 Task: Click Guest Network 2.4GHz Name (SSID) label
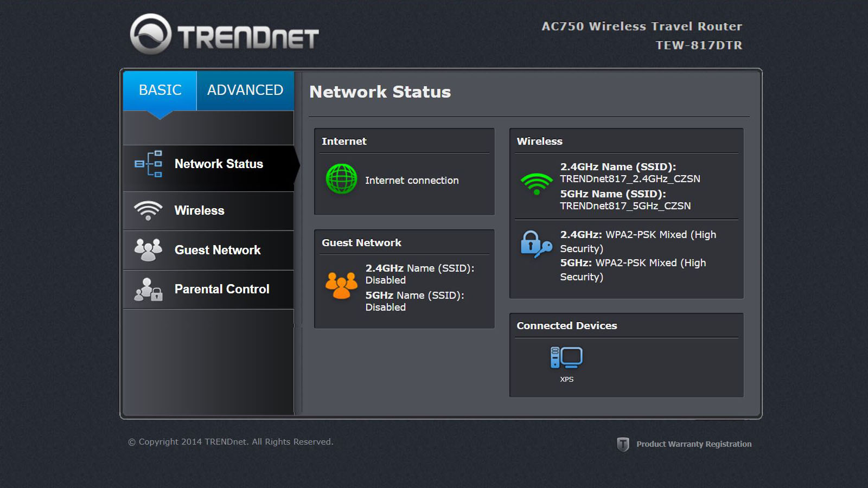pos(419,268)
